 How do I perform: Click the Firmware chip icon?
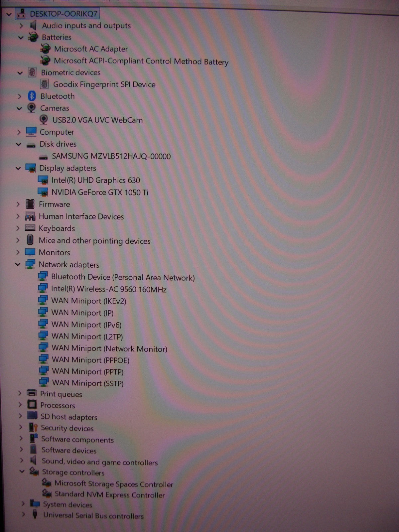[x=30, y=204]
